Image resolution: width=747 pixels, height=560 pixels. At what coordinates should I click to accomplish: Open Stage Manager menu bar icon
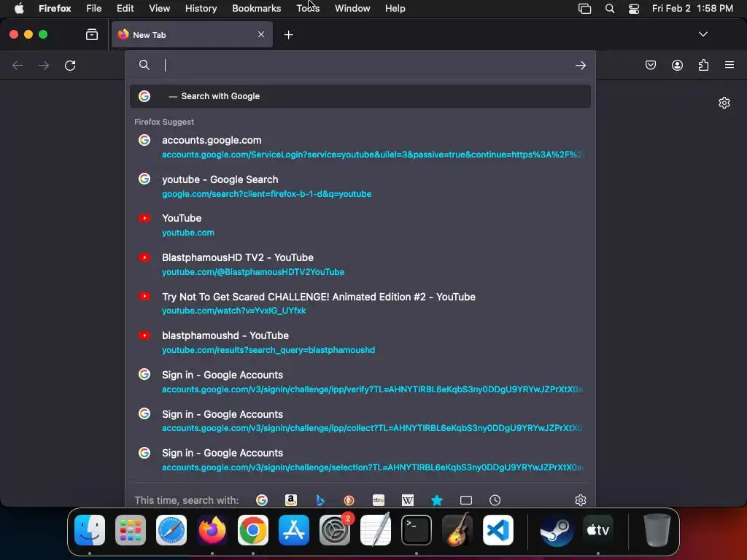pyautogui.click(x=584, y=8)
